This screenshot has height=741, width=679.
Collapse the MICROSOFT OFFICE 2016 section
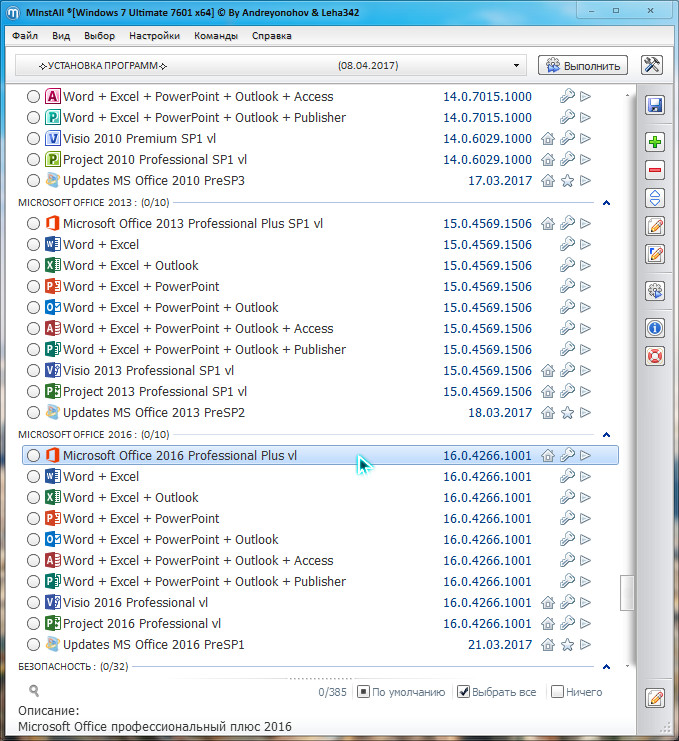point(606,435)
